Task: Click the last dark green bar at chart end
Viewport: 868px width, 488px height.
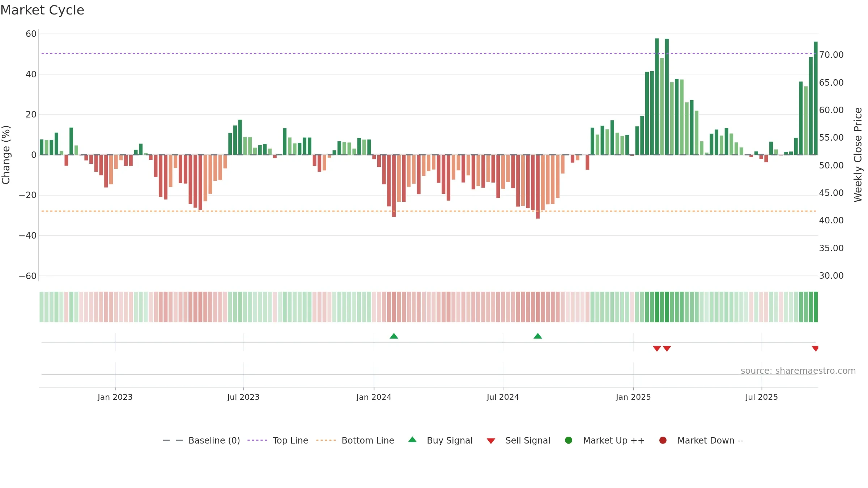Action: (x=816, y=98)
